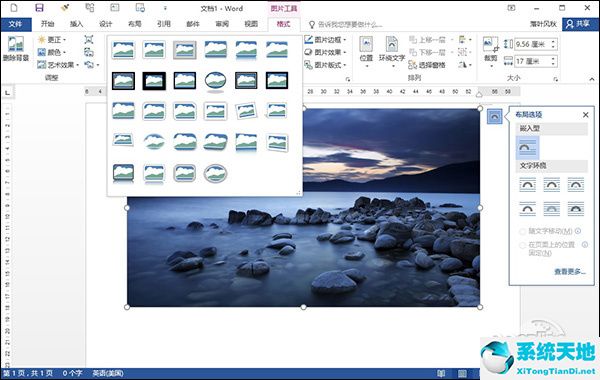Switch to the 设计 (Design) tab
600x380 pixels.
[x=106, y=24]
